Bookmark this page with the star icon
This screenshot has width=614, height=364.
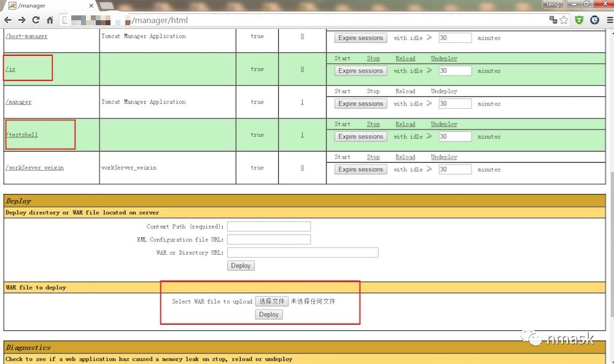tap(564, 20)
